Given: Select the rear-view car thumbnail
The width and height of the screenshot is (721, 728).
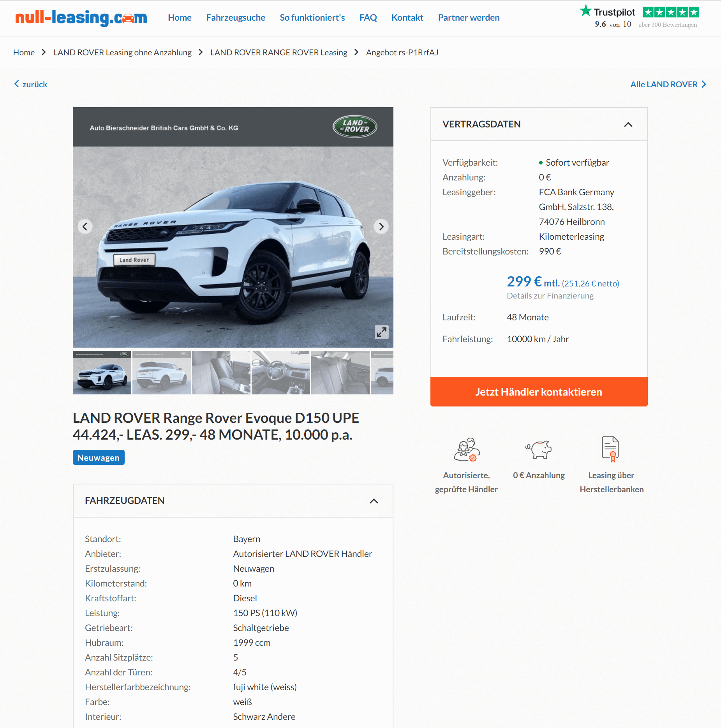Looking at the screenshot, I should coord(161,373).
